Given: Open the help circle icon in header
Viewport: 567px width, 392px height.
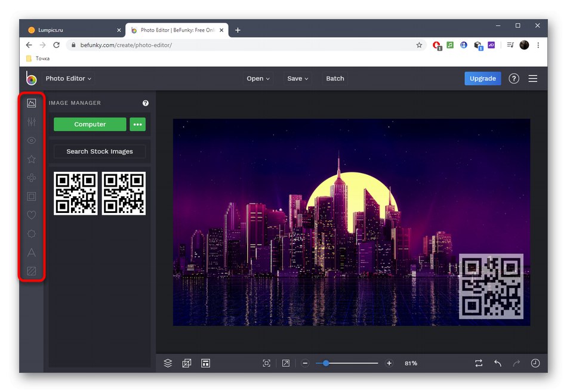Looking at the screenshot, I should coord(514,79).
